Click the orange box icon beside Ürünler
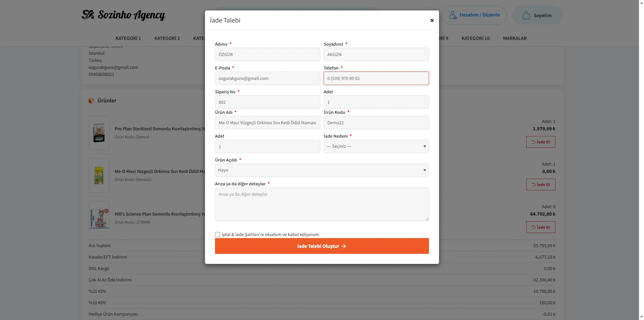This screenshot has width=644, height=320. (x=91, y=101)
